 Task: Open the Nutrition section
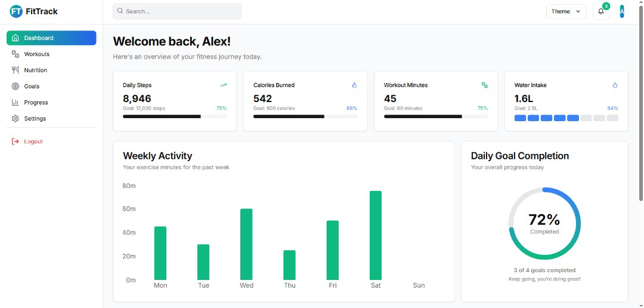(51, 70)
